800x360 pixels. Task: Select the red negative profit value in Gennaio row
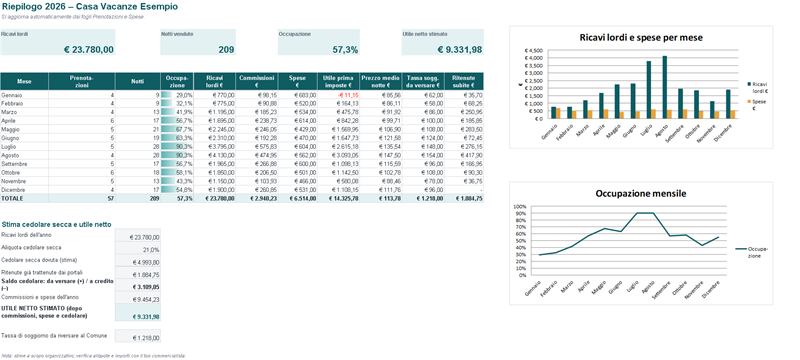coord(348,95)
